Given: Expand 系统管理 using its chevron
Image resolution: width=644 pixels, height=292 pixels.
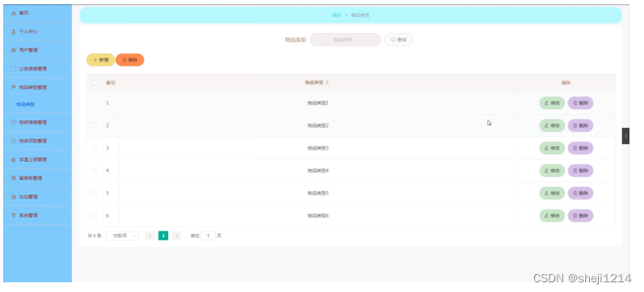Looking at the screenshot, I should pos(64,215).
